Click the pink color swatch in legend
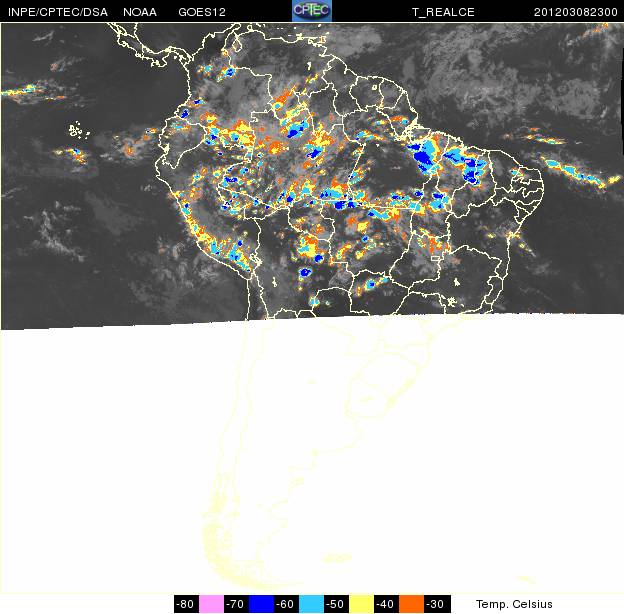Screen dimensions: 624x614 (211, 604)
